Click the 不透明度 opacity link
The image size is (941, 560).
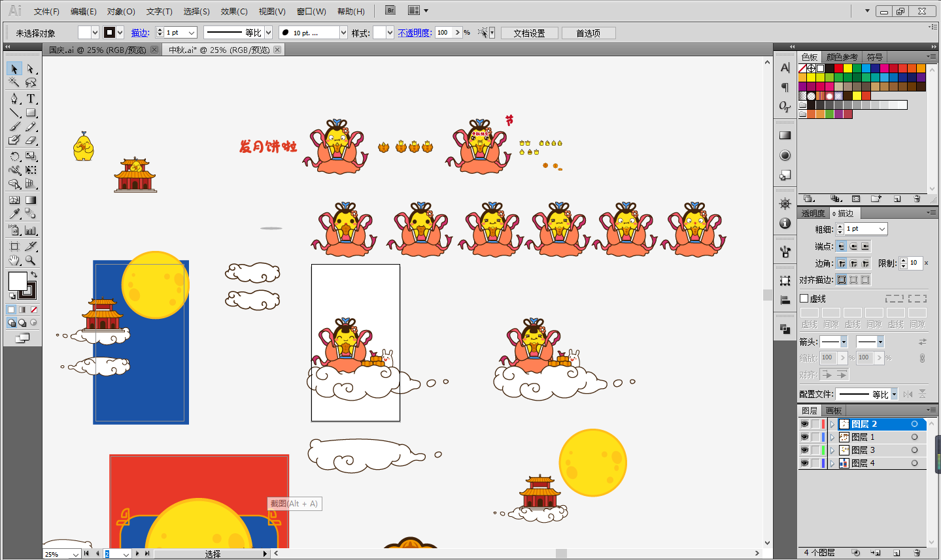click(x=415, y=33)
